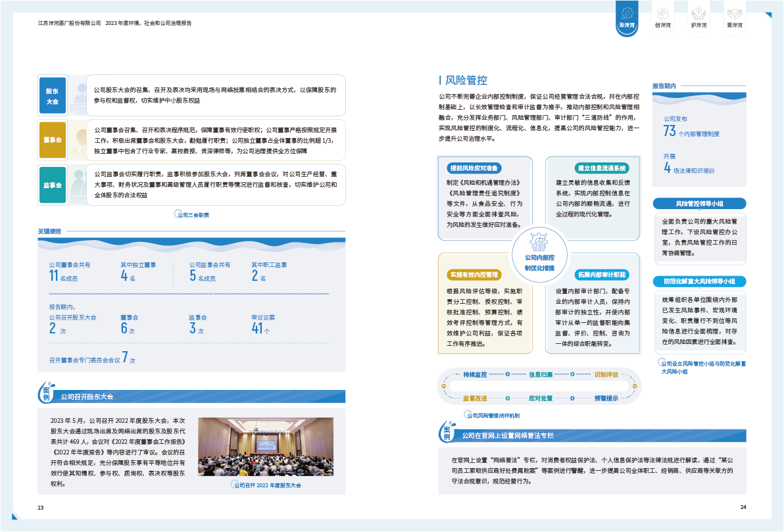784x532 pixels.
Task: Click the 建立信息流通系统 heading badge
Action: tap(601, 167)
